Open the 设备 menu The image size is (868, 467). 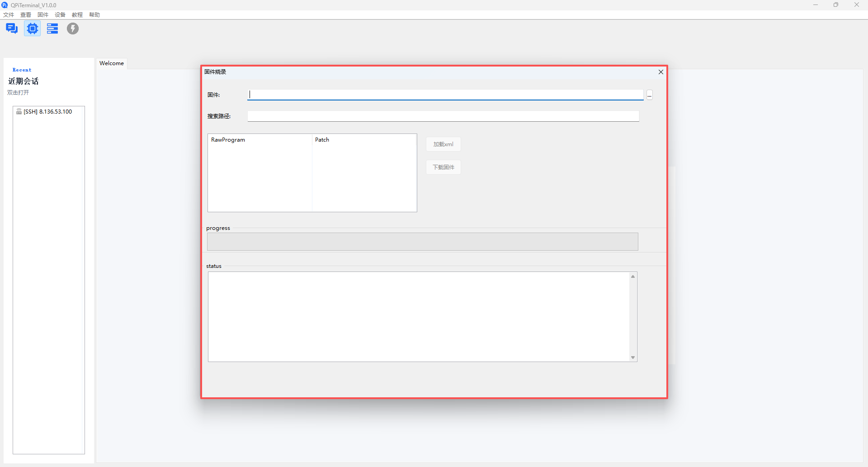60,15
